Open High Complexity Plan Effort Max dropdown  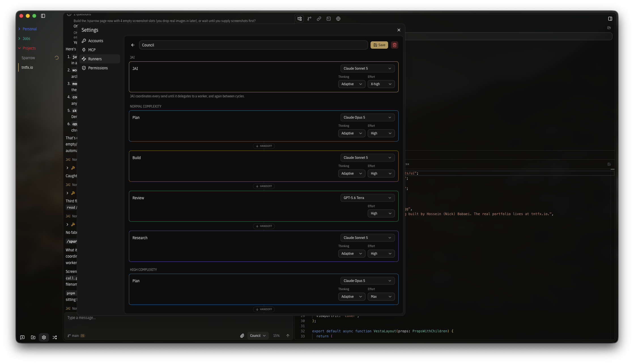point(381,297)
